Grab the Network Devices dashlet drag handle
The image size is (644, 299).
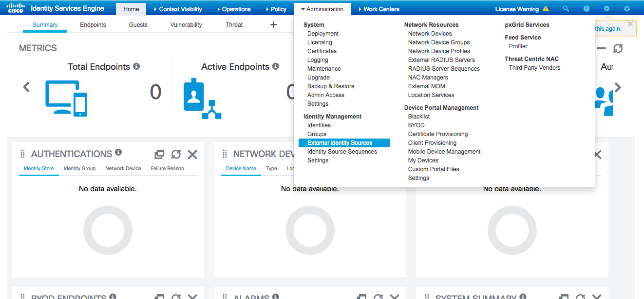pos(225,154)
